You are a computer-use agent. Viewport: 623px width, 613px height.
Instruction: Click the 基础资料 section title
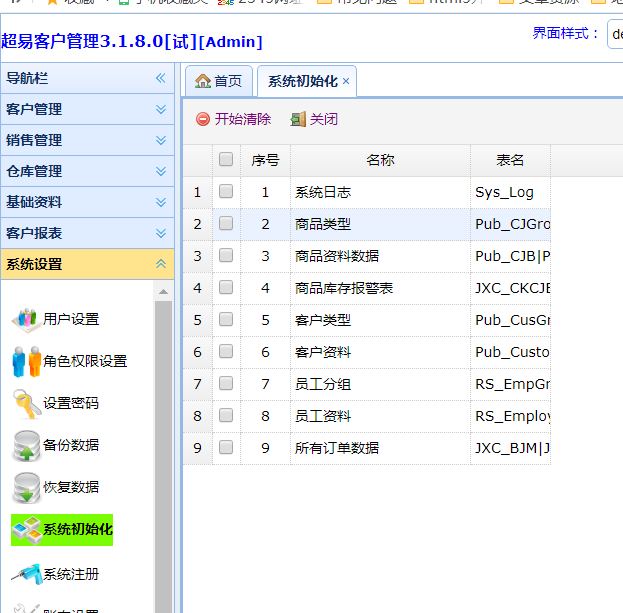(34, 202)
